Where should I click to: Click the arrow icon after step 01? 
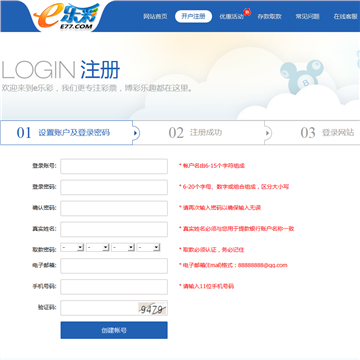pyautogui.click(x=136, y=133)
